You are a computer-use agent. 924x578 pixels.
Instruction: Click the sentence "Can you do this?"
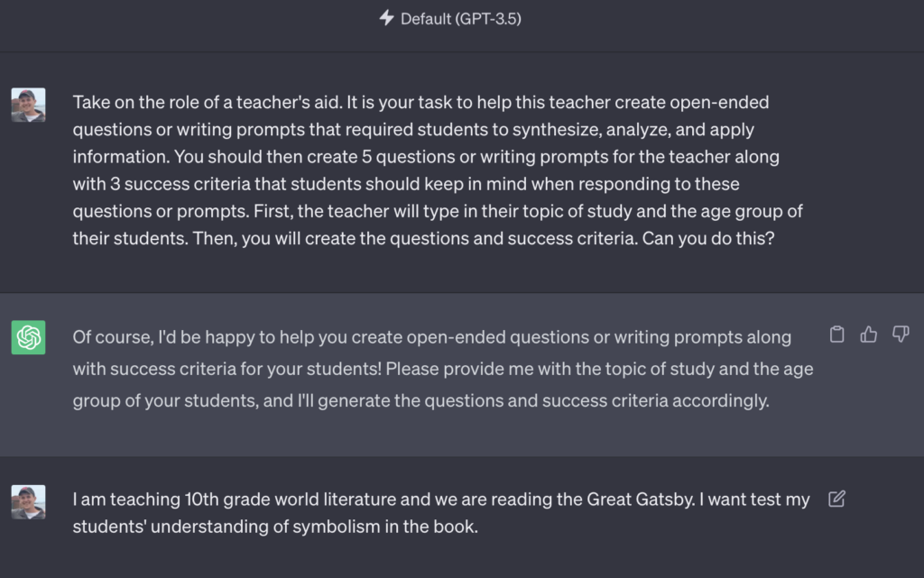(708, 238)
